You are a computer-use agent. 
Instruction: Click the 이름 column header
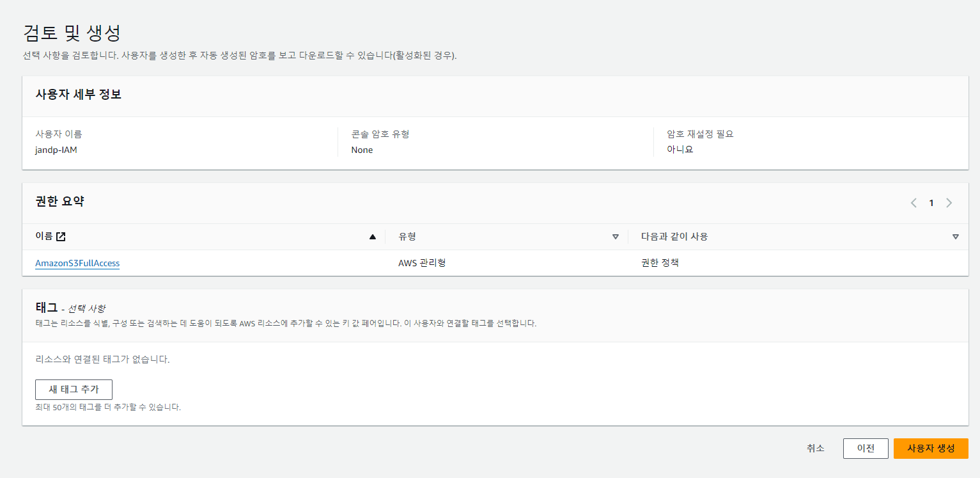44,237
